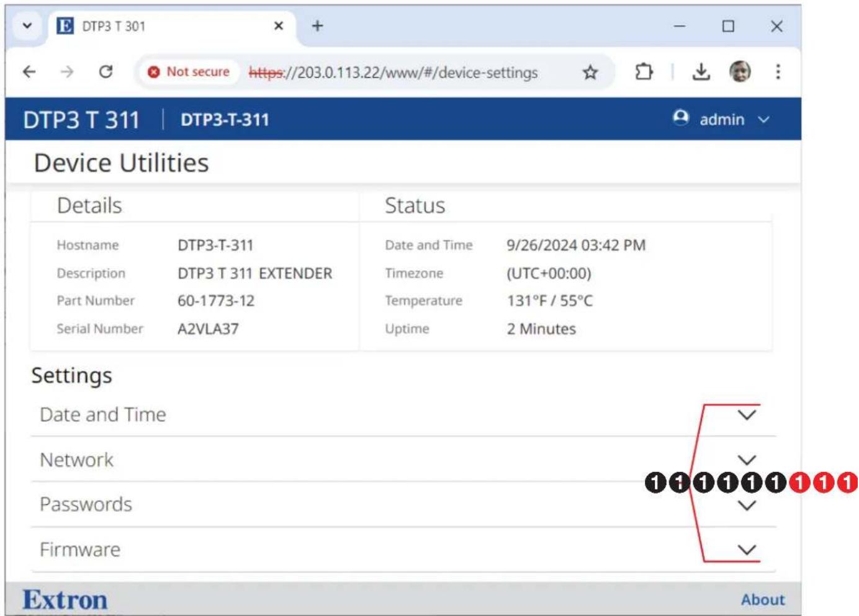Viewport: 859px width, 616px height.
Task: Click DTP3-T-311 hostname in header
Action: [x=225, y=120]
